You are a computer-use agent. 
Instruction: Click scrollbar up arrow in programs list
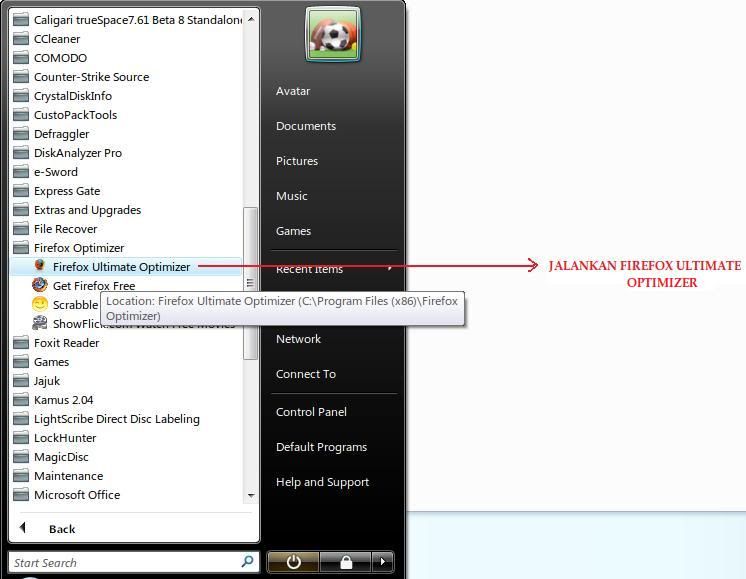tap(251, 20)
